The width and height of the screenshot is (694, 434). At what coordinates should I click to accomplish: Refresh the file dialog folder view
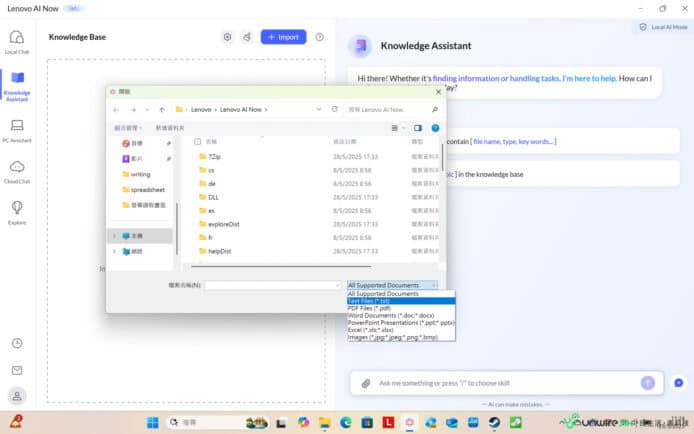[x=335, y=109]
